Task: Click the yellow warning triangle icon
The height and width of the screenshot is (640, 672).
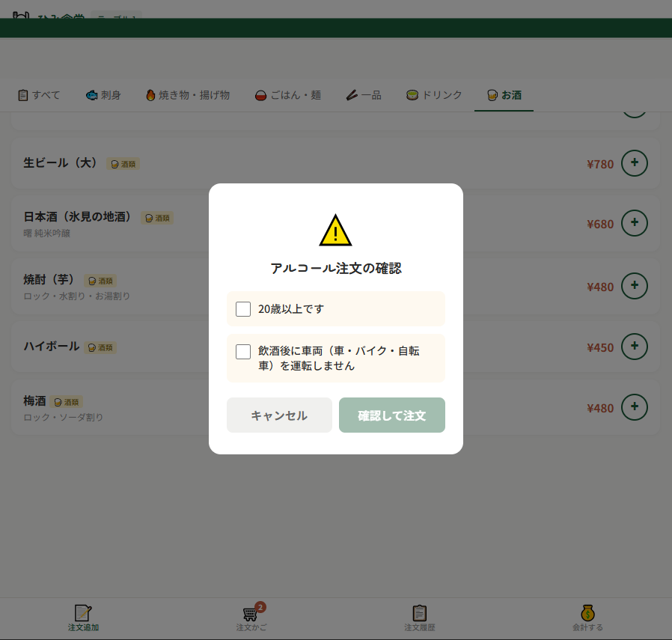Action: (335, 231)
